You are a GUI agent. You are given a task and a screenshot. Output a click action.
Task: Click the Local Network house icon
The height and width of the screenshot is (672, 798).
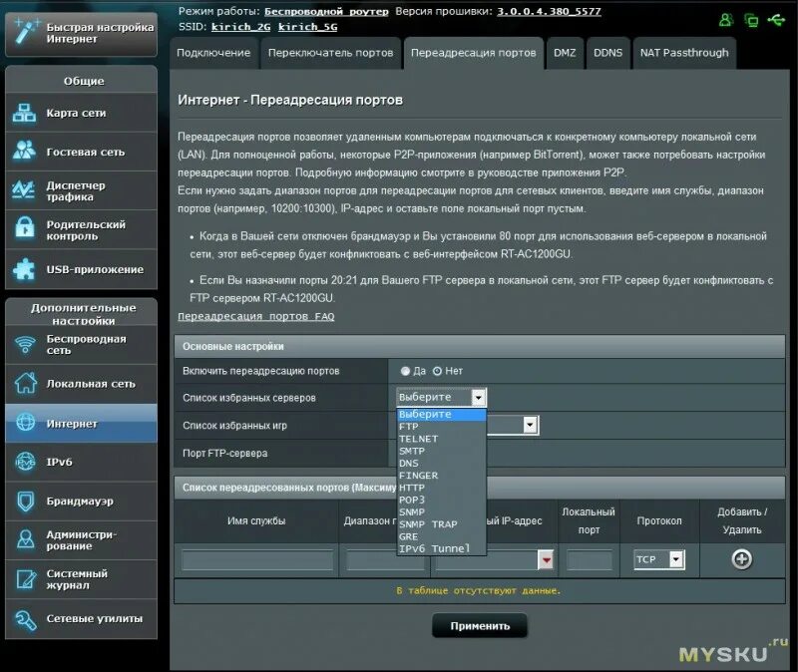point(26,383)
